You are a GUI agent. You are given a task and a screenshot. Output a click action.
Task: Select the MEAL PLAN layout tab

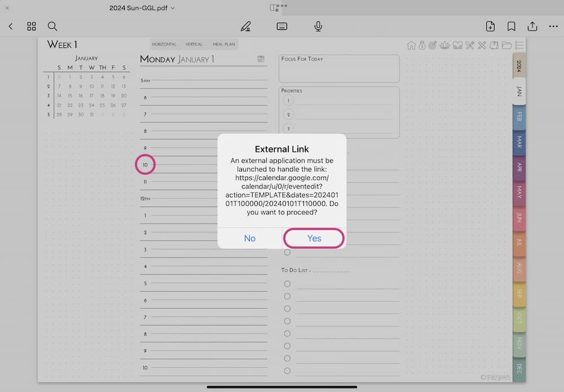coord(223,45)
